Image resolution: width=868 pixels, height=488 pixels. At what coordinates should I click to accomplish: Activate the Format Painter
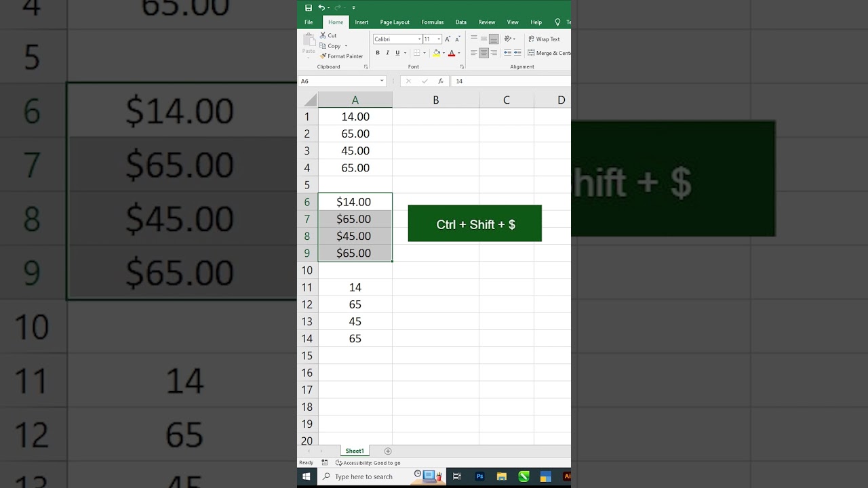[341, 56]
